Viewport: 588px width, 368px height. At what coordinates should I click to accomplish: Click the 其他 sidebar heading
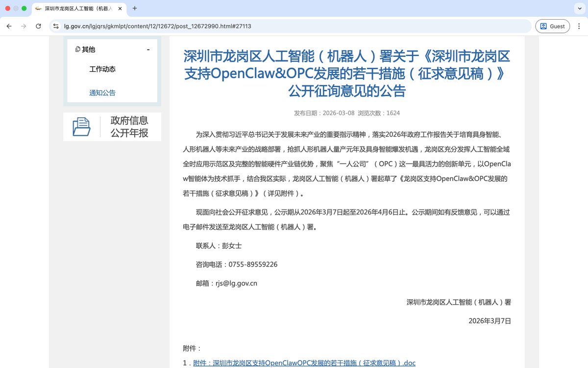pos(88,50)
